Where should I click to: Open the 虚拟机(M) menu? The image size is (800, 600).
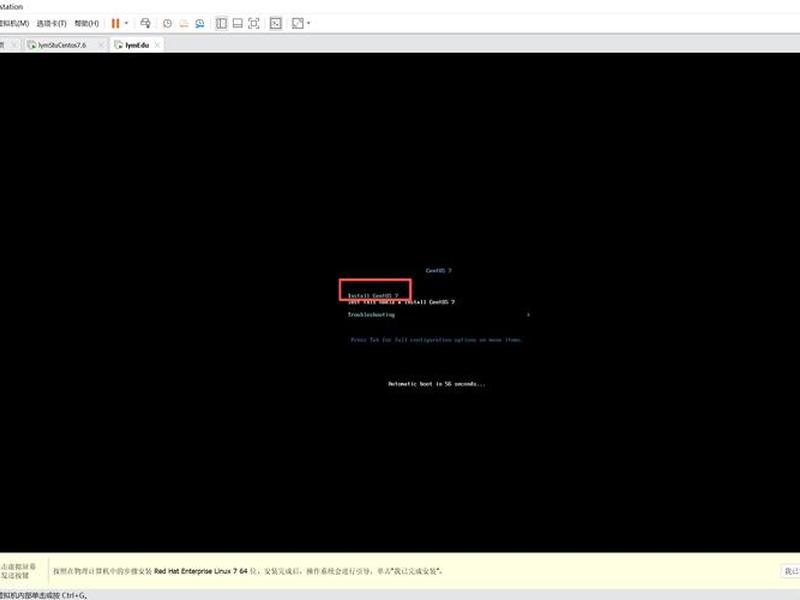point(14,23)
